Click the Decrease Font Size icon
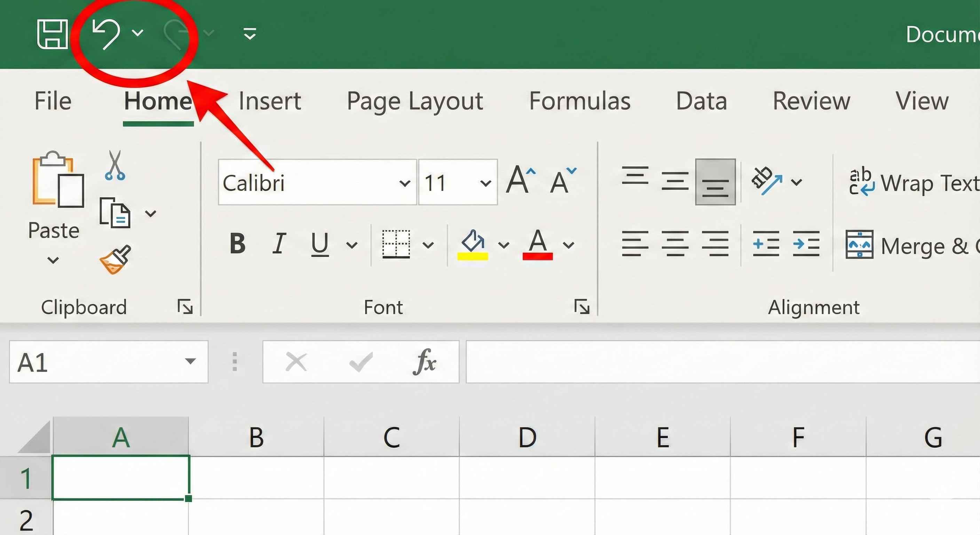Screen dimensions: 980x535 coord(563,181)
